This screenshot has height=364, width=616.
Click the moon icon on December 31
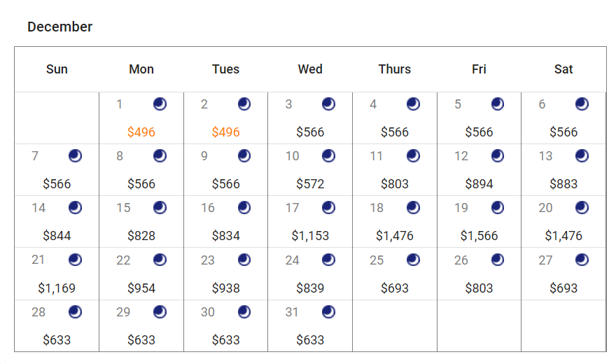point(328,311)
